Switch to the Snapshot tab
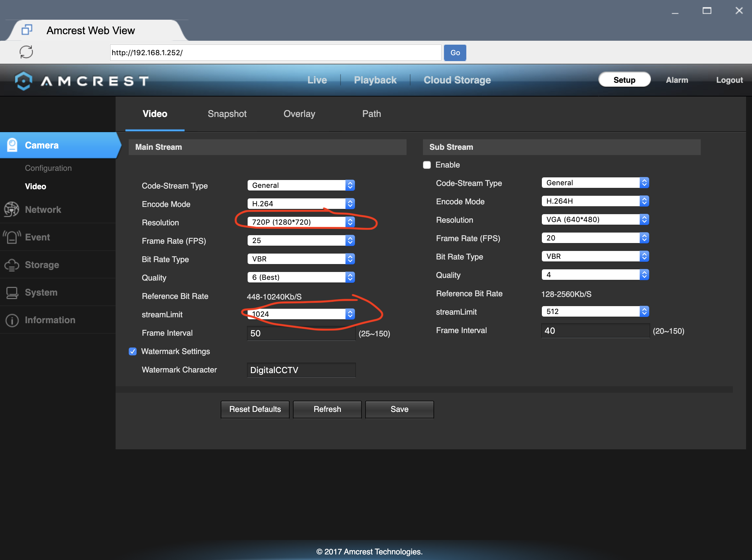The height and width of the screenshot is (560, 752). 227,114
